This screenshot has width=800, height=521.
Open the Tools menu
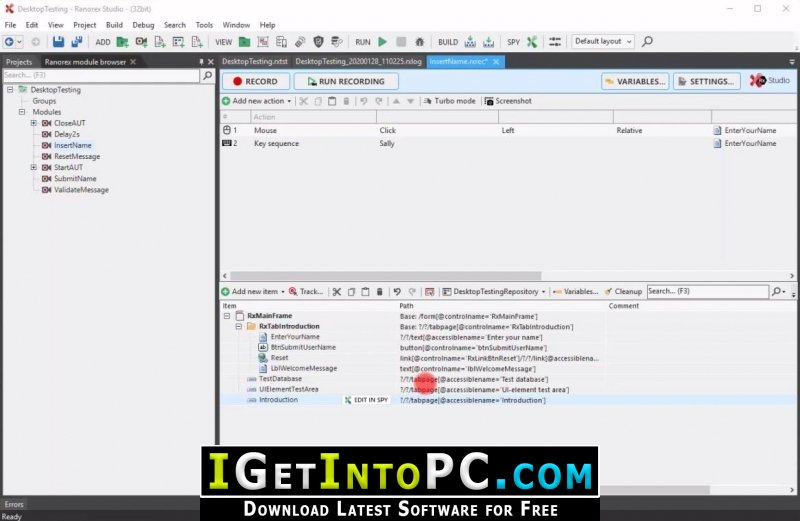pos(204,24)
